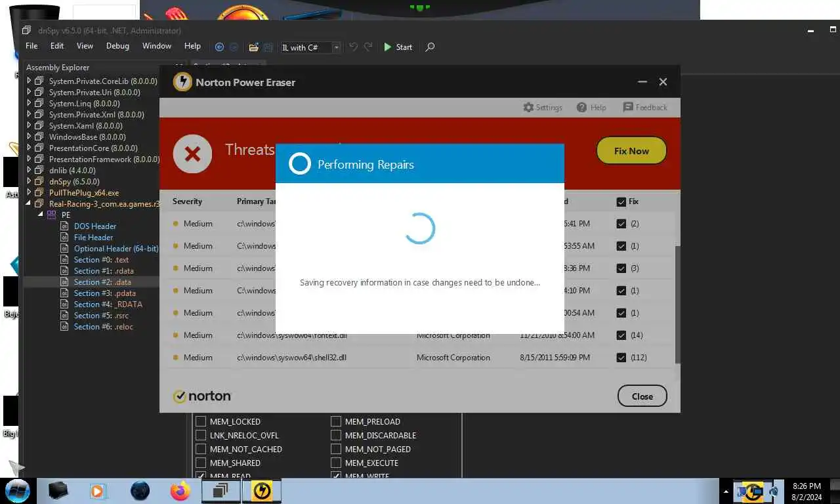The height and width of the screenshot is (504, 840).
Task: Expand System.Private.Xml tree node
Action: pos(29,114)
